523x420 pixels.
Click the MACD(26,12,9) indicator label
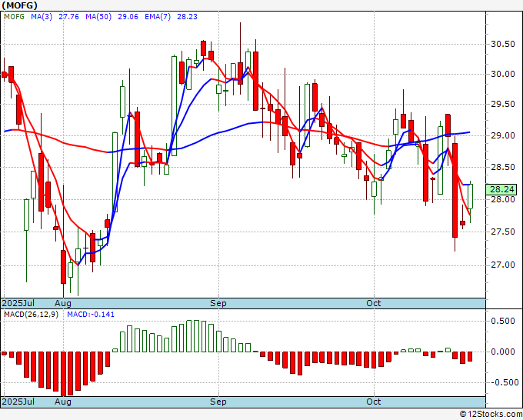(31, 315)
